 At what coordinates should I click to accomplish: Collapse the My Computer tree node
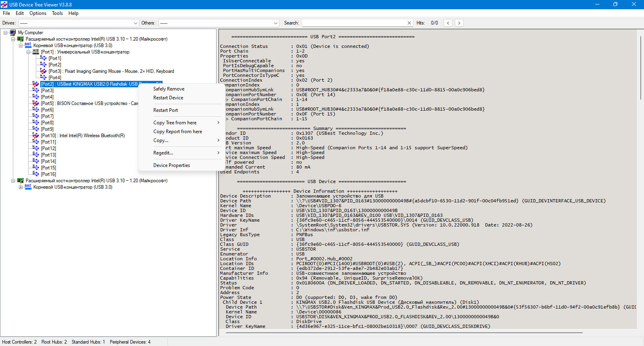click(x=6, y=33)
